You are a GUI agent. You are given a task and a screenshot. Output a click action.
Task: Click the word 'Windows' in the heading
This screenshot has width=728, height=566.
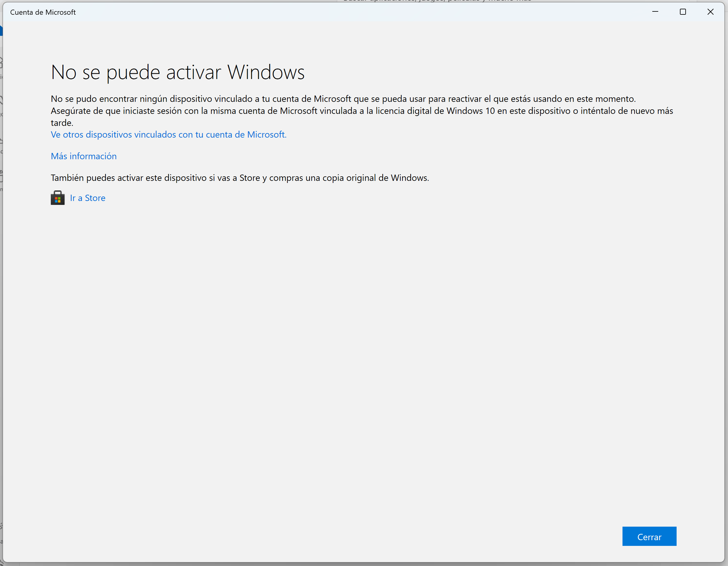click(266, 72)
